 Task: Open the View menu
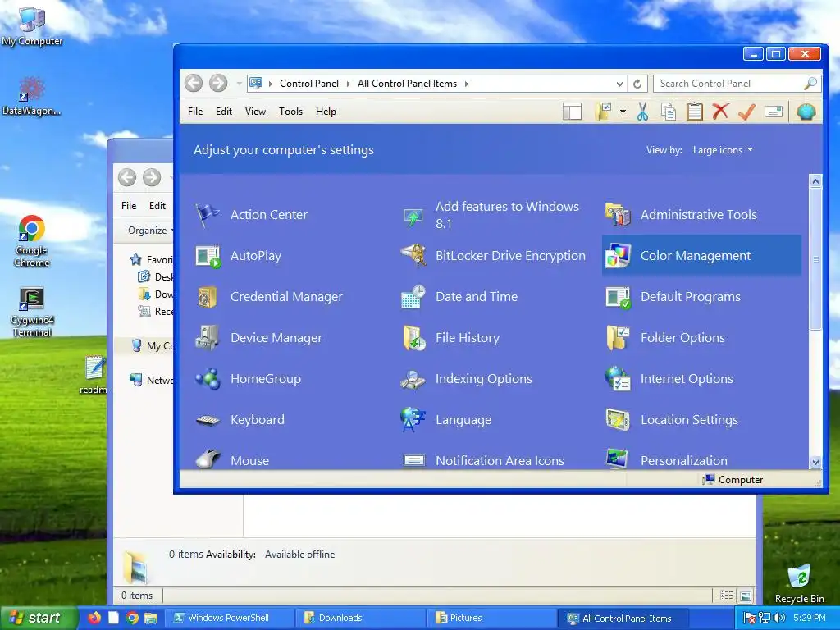(255, 112)
